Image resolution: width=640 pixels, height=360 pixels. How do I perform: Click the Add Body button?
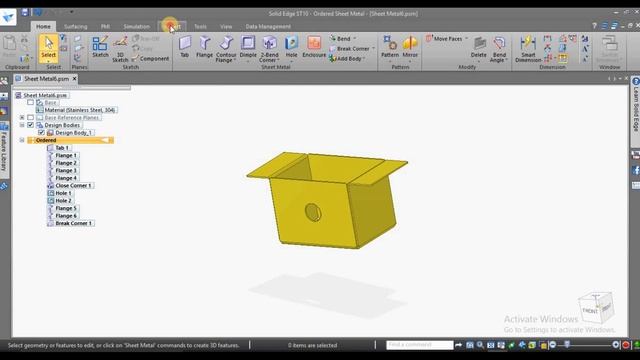coord(345,59)
